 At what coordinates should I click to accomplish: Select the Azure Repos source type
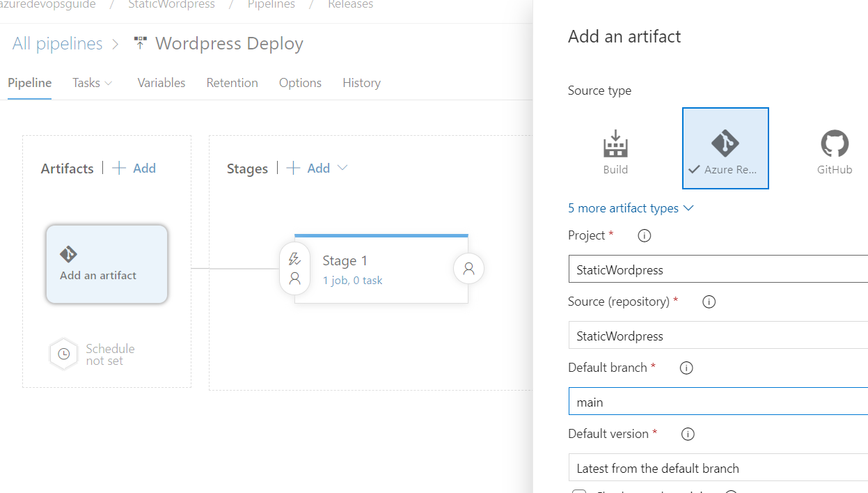725,148
